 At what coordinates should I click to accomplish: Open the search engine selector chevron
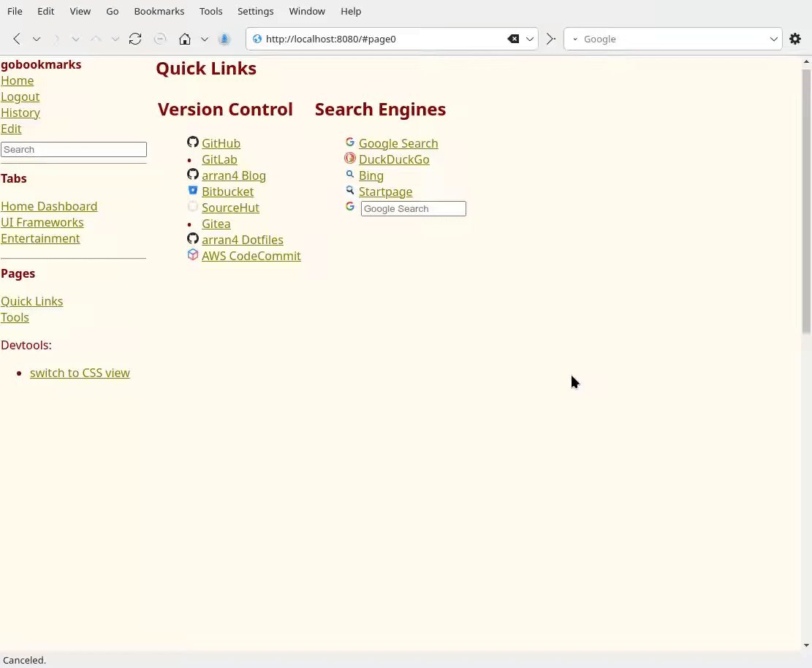pos(574,39)
